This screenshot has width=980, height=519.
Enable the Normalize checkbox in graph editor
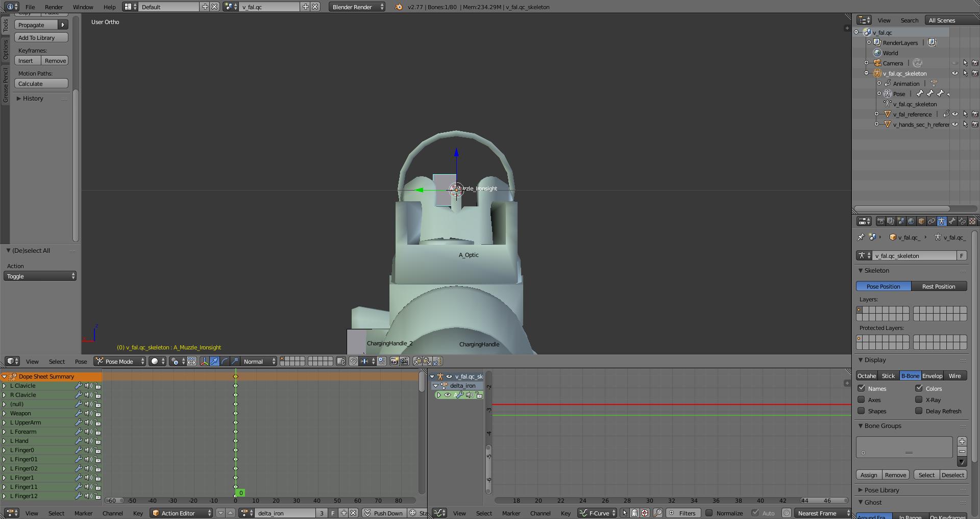tap(709, 513)
